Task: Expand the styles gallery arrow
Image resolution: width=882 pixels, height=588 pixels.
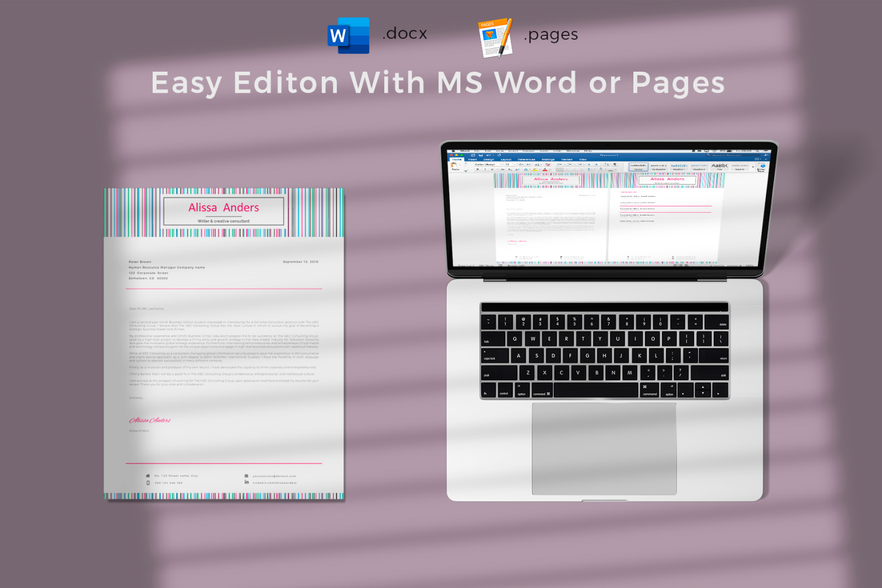Action: tap(753, 166)
